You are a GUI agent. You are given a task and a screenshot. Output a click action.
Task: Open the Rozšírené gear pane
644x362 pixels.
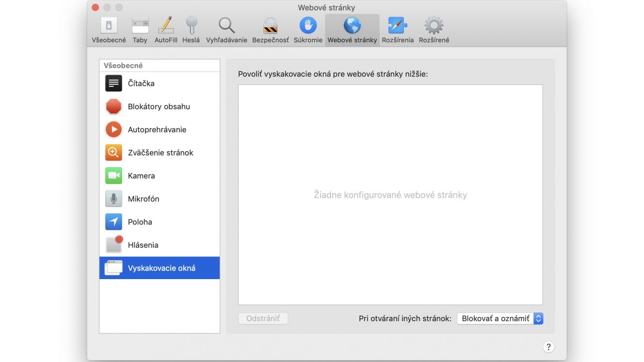[434, 30]
